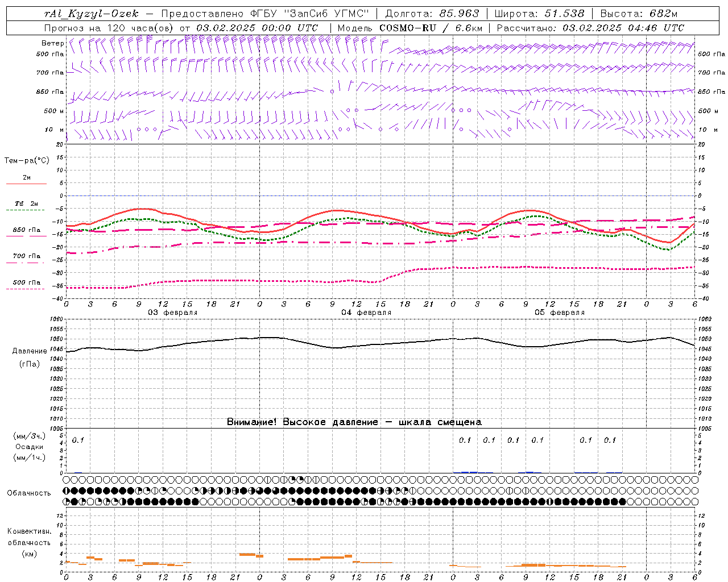Click the (гПа) unit label under Давление

[29, 364]
